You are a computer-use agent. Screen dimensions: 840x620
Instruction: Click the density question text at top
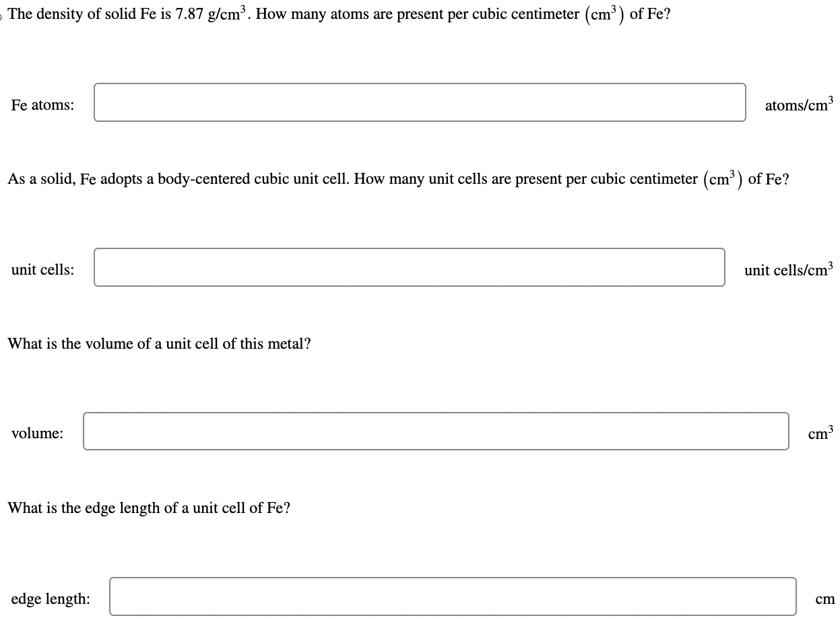click(337, 13)
